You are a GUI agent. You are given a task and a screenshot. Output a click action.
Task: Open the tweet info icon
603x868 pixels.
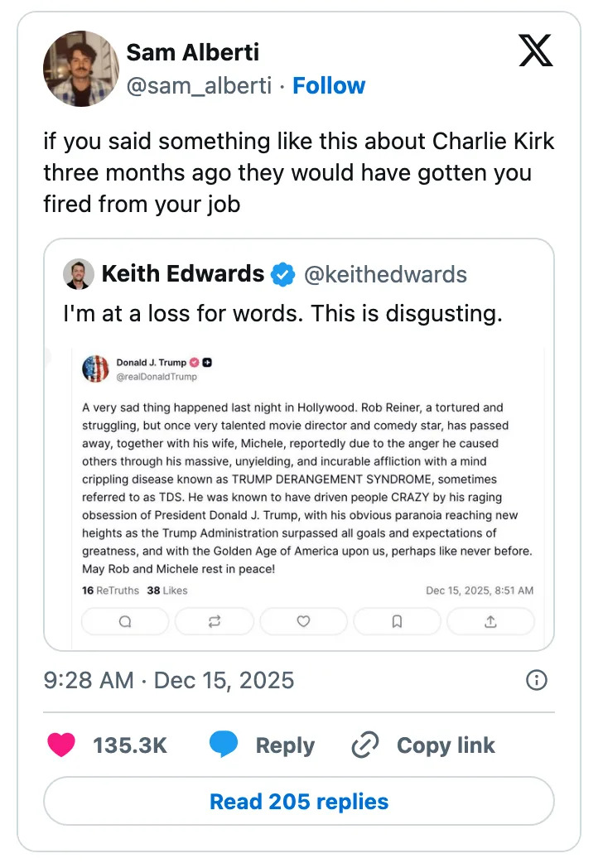[x=537, y=681]
